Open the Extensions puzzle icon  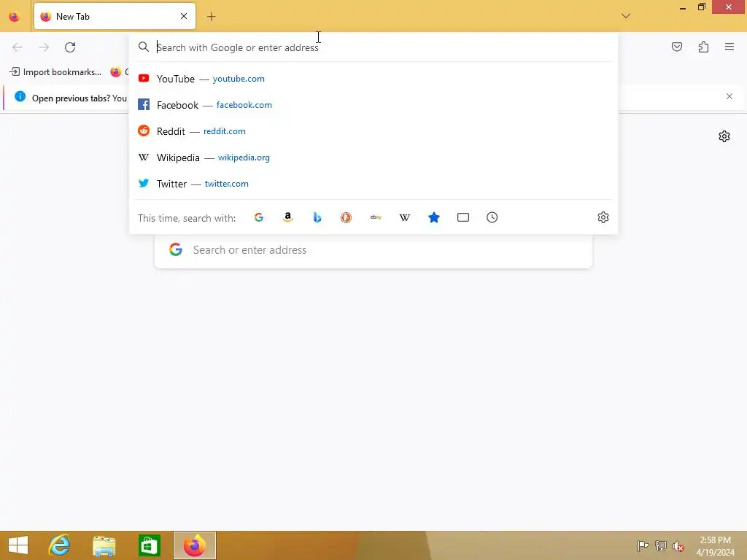click(703, 47)
